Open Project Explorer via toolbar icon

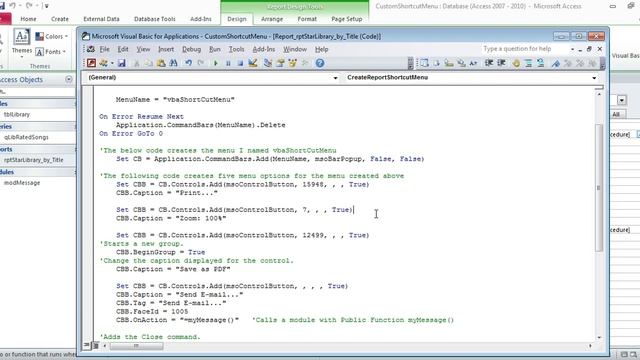pos(268,63)
